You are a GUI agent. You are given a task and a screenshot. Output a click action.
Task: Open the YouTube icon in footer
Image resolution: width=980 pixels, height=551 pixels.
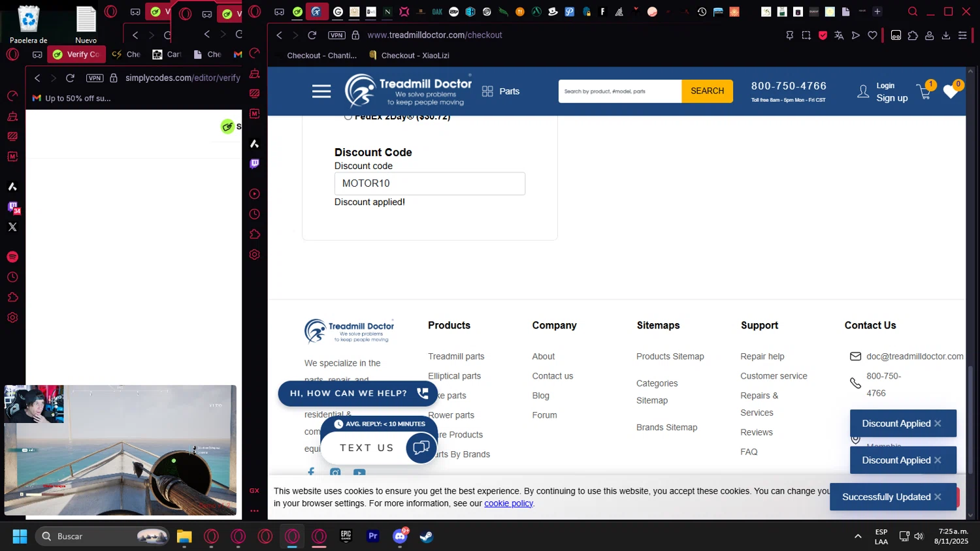[359, 473]
